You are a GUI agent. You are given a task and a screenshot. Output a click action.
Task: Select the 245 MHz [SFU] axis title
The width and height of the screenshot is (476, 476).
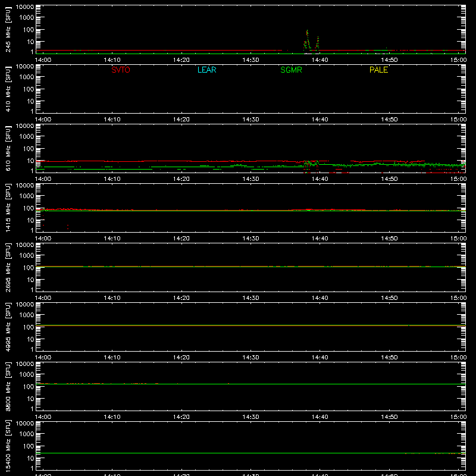(8, 29)
